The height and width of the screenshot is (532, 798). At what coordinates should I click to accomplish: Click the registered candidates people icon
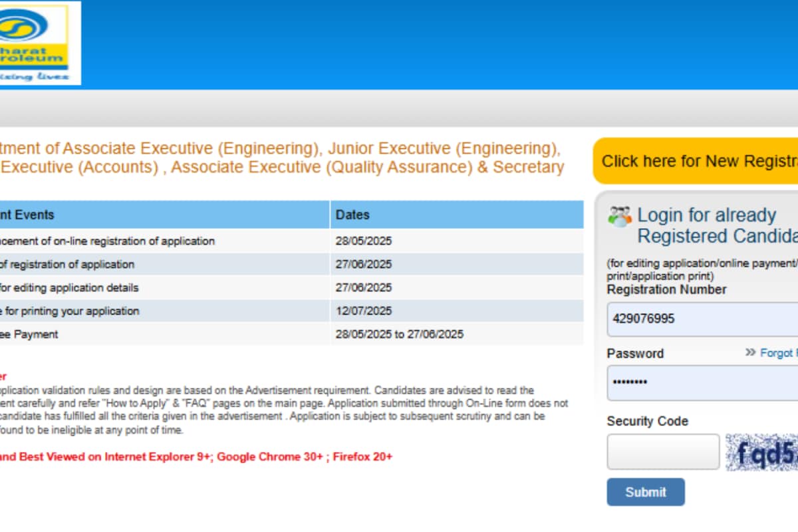619,216
